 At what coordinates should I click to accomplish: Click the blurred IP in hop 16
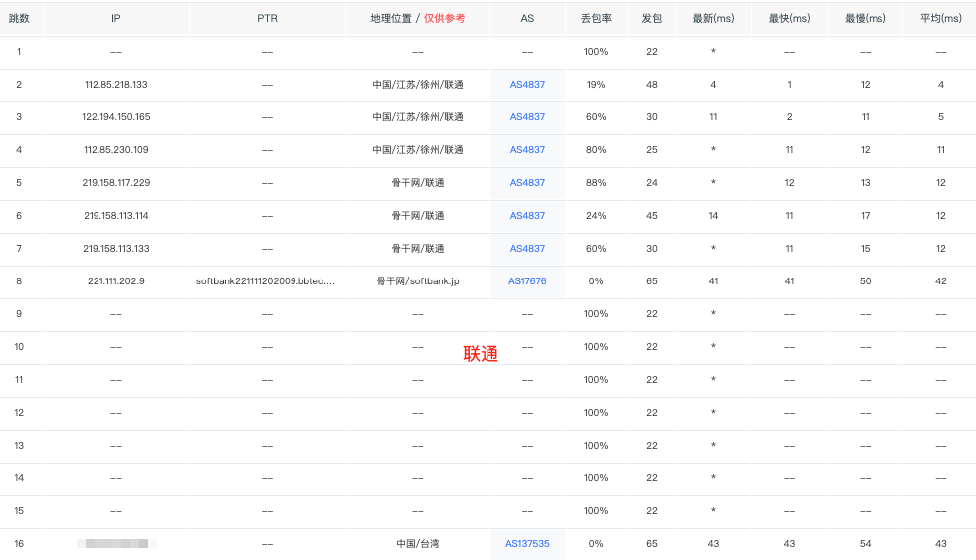[x=116, y=544]
